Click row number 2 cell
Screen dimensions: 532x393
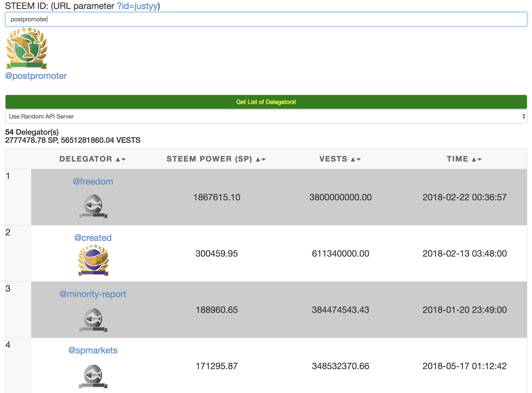tap(18, 254)
